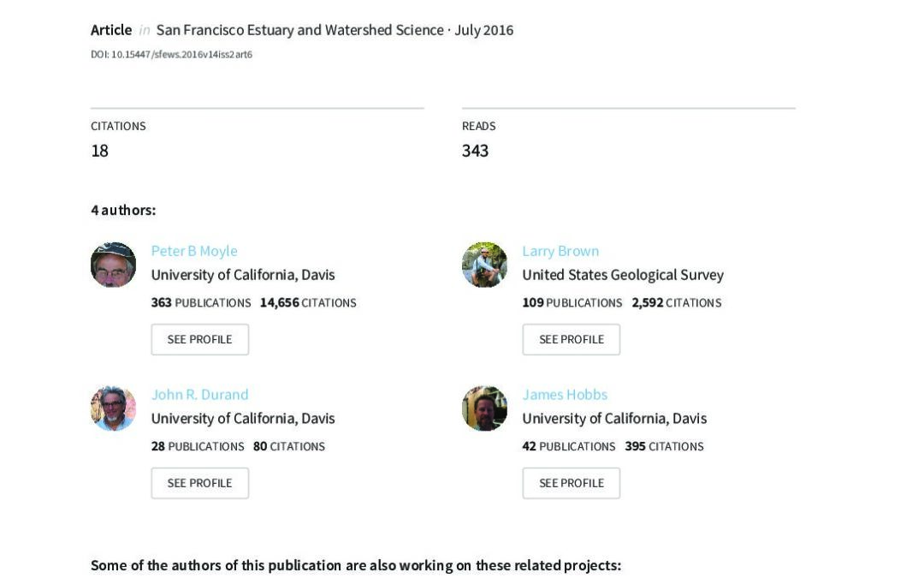
Task: Click SEE PROFILE button under John R. Durand
Action: pos(199,483)
